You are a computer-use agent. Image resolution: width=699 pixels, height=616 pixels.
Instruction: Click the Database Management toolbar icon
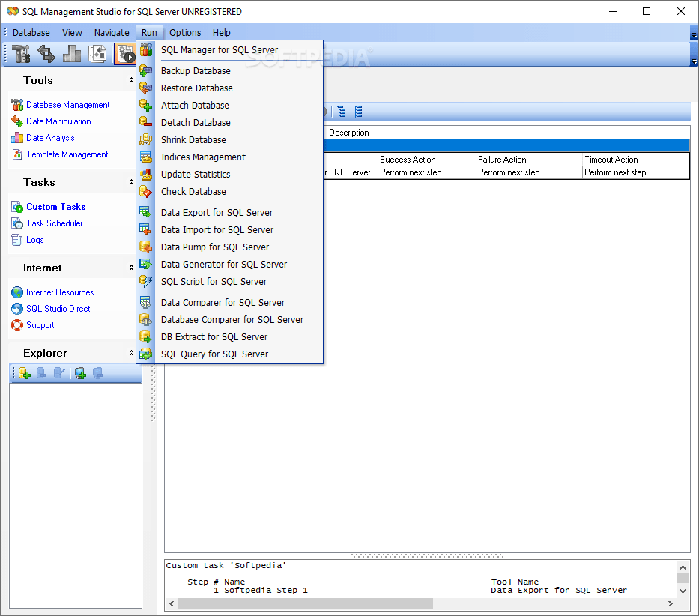20,54
